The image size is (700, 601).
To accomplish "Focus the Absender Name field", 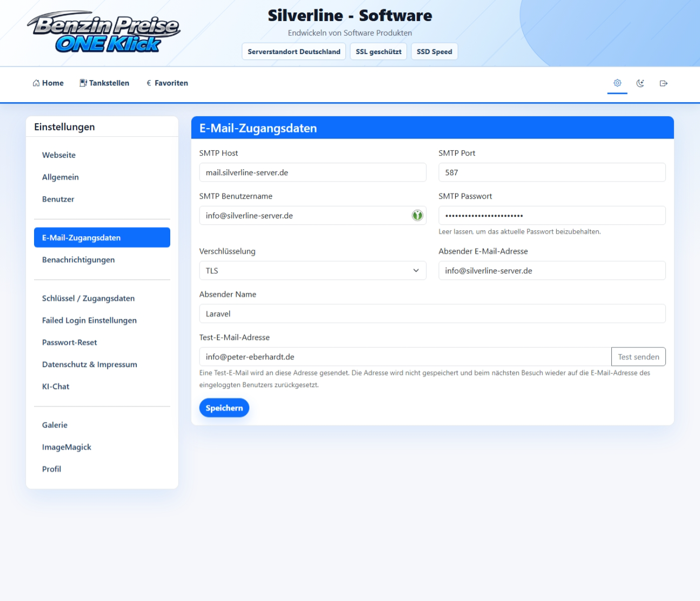I will 432,313.
